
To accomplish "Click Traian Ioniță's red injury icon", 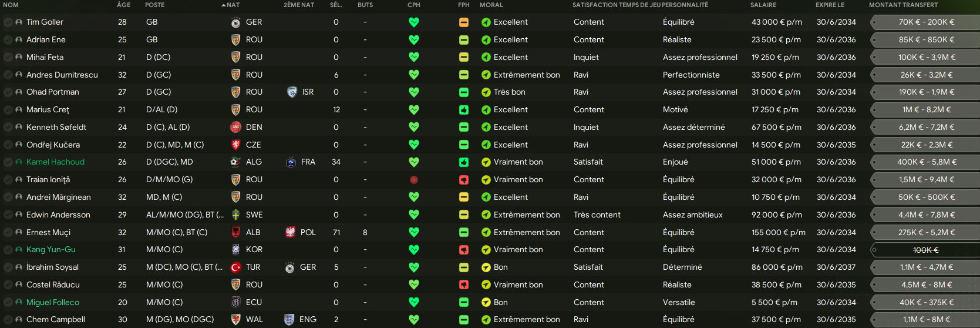I will [x=414, y=180].
